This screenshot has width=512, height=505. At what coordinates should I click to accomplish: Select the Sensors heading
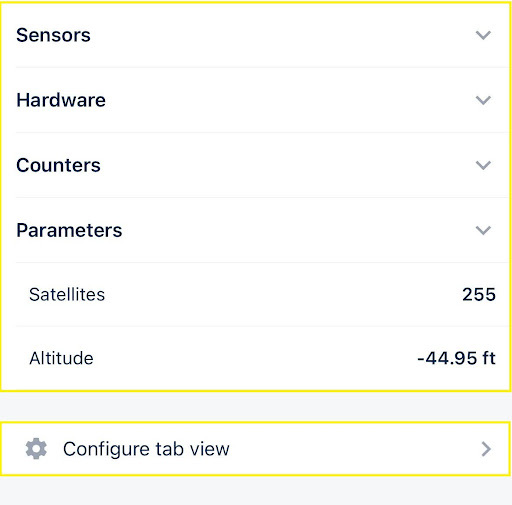[53, 35]
